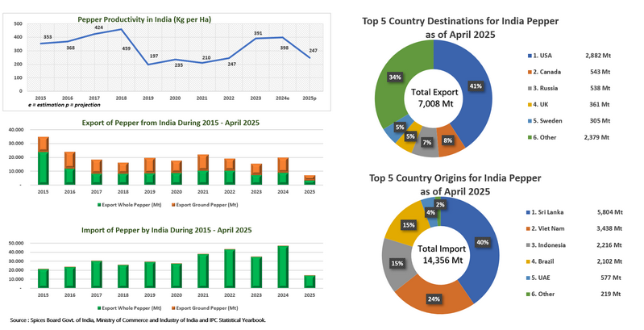Select the 34% green export donut segment
Image resolution: width=644 pixels, height=330 pixels.
coord(395,77)
